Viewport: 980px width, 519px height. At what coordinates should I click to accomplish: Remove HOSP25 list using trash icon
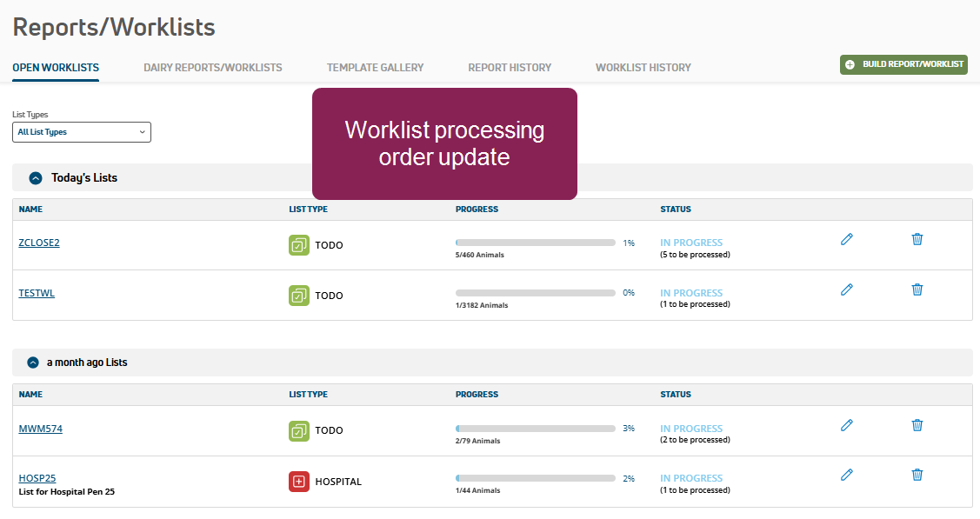coord(917,475)
